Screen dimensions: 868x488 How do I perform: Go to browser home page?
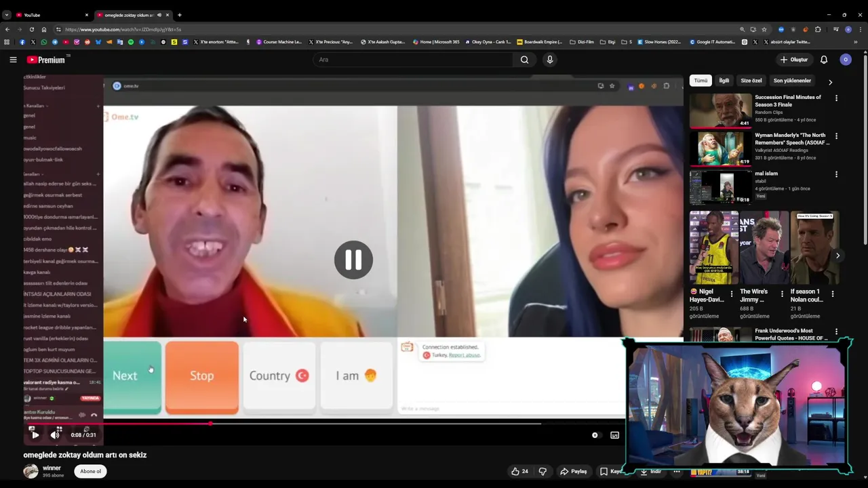[44, 29]
